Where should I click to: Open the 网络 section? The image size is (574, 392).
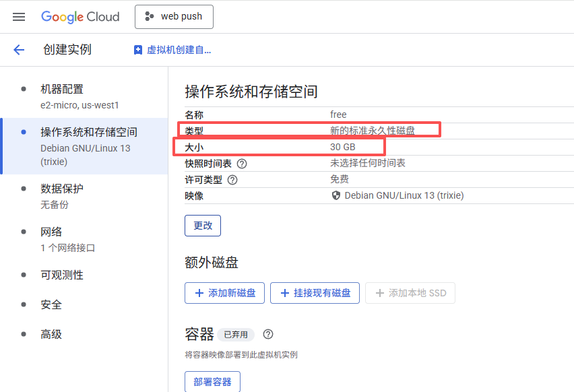click(51, 232)
